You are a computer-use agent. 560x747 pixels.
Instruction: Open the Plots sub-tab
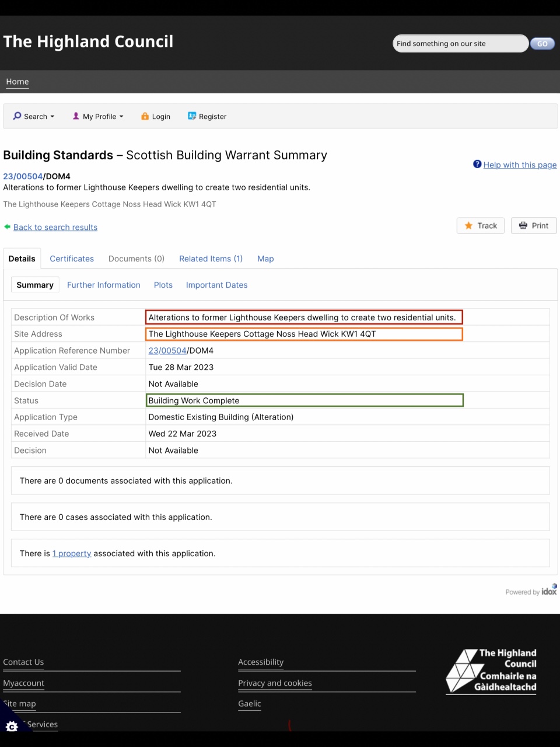coord(163,285)
